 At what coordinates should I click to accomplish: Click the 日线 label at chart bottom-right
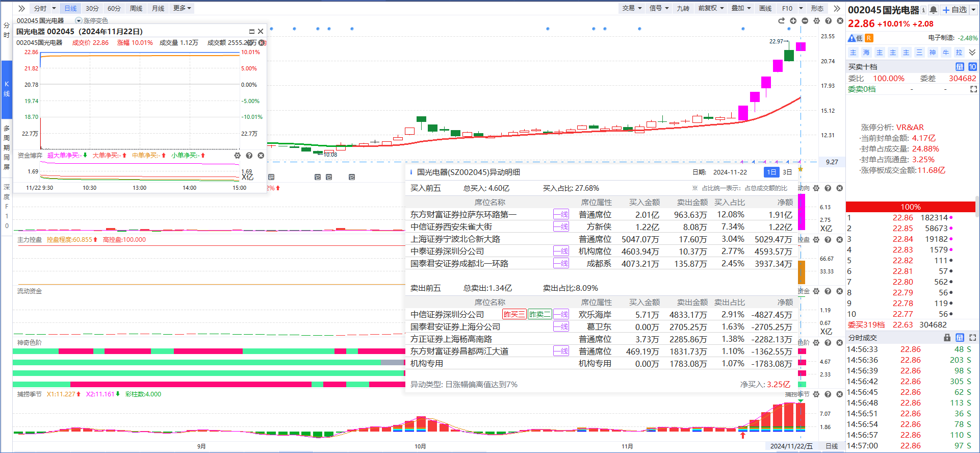coord(832,446)
